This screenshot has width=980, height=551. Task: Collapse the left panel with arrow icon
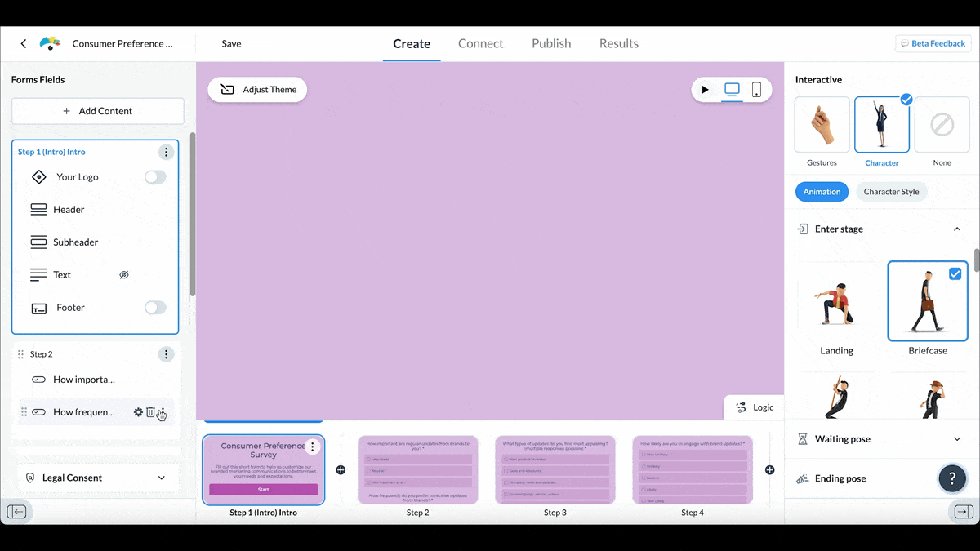[x=17, y=512]
